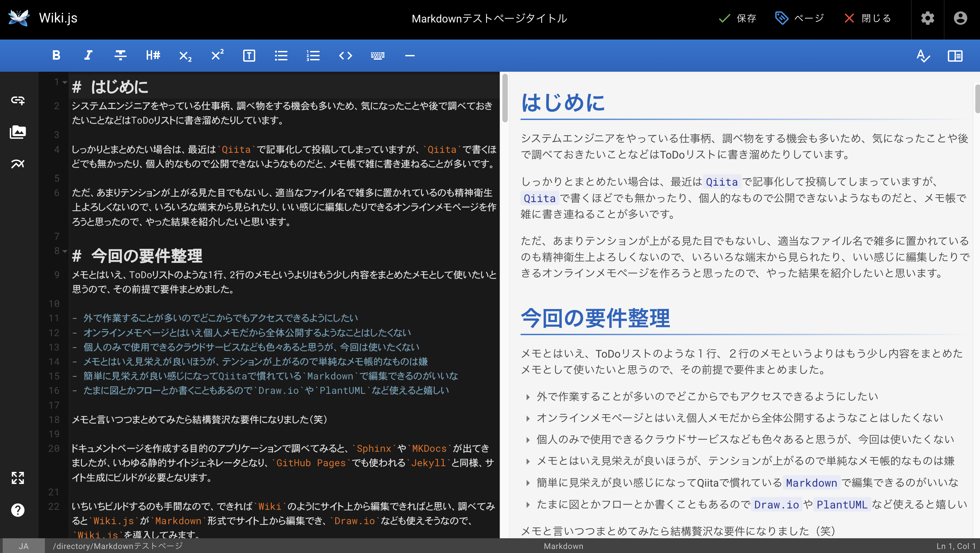Open the image assets manager
This screenshot has height=553, width=980.
(x=18, y=132)
